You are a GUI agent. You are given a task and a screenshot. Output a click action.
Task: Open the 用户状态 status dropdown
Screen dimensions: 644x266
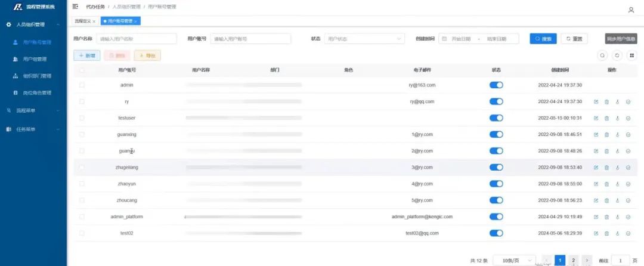(x=365, y=39)
